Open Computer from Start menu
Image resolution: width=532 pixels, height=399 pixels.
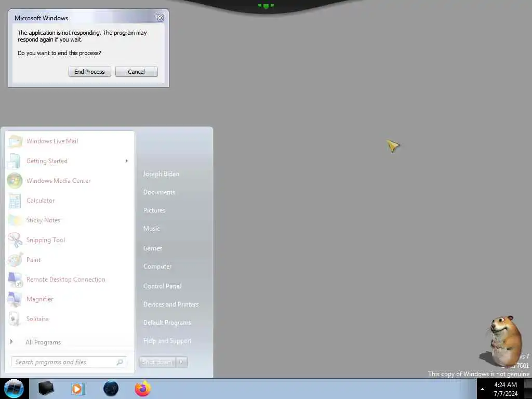click(157, 267)
